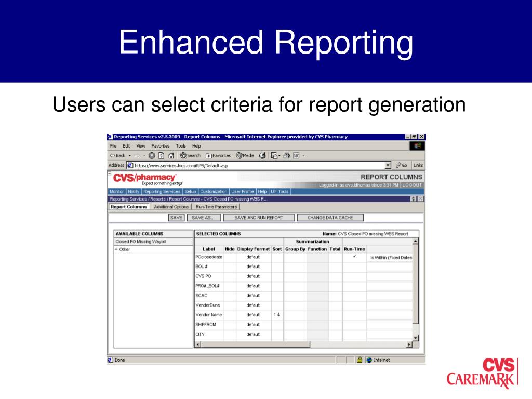Click the Internet Explorer icon in title bar
532x399 pixels.
click(x=110, y=137)
